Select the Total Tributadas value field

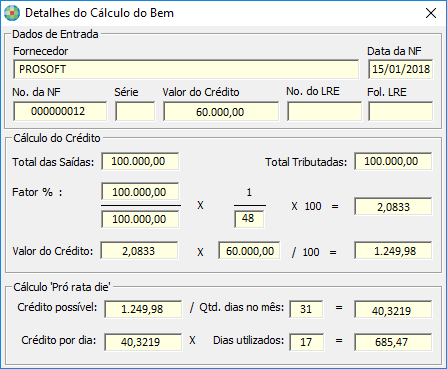[x=393, y=161]
